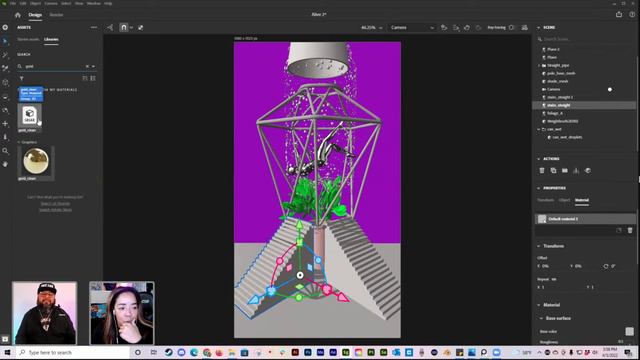Click the Search all libraries link

pos(55,203)
